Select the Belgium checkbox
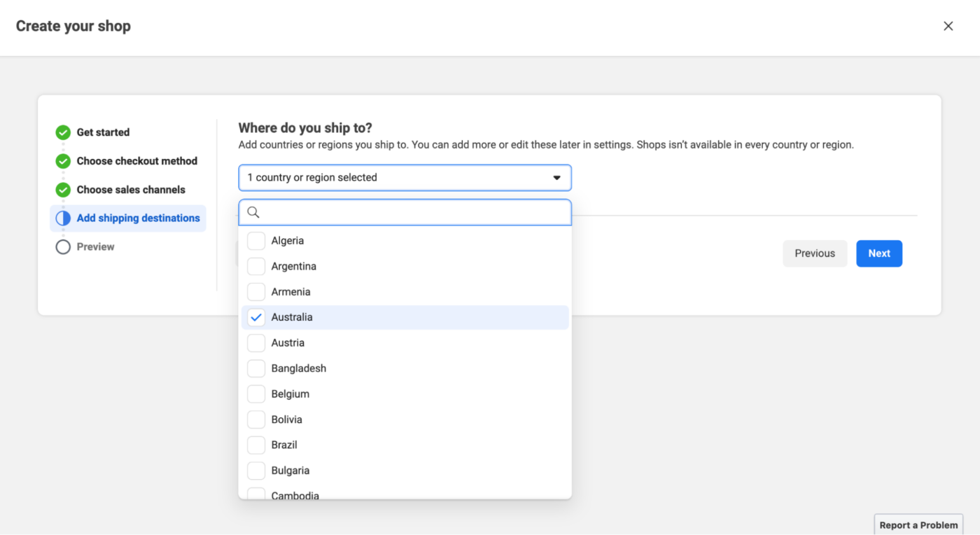 click(255, 394)
